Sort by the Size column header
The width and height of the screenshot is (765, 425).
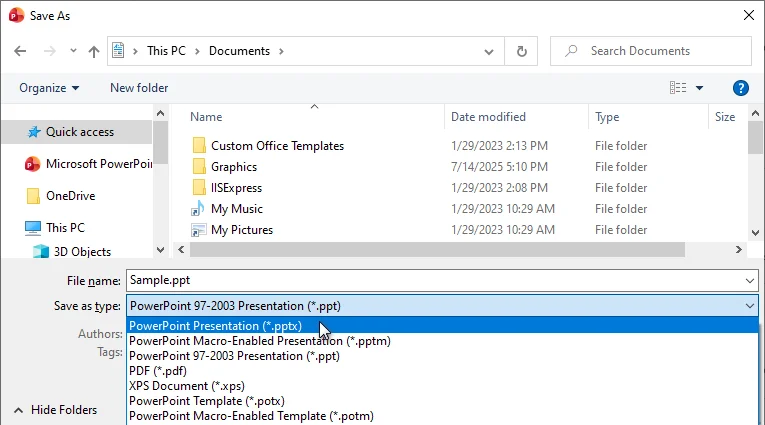coord(725,117)
